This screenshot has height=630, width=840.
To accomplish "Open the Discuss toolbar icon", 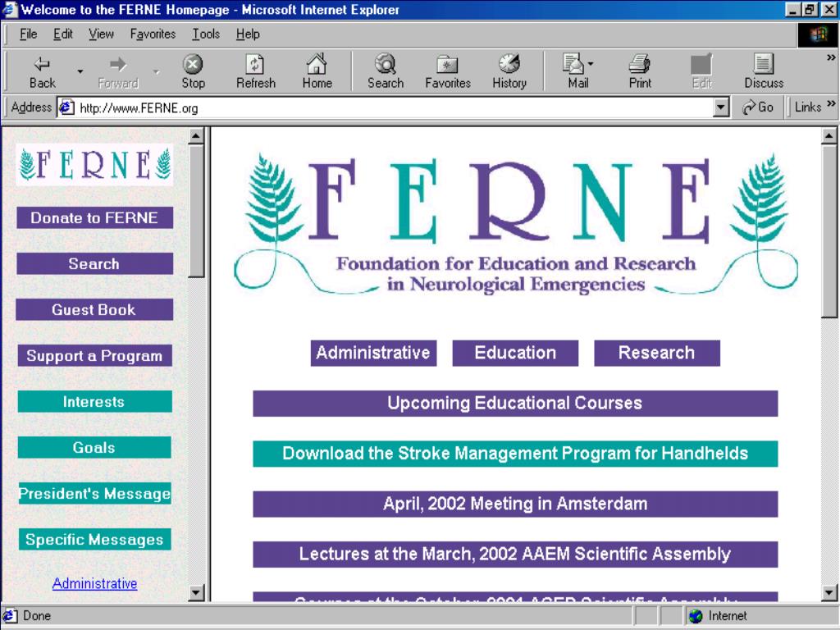I will click(764, 72).
